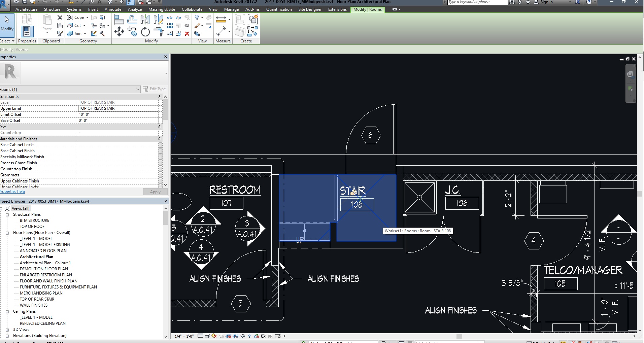Choose Mirror - Pick Axis tool
This screenshot has height=343, width=644.
(x=145, y=20)
